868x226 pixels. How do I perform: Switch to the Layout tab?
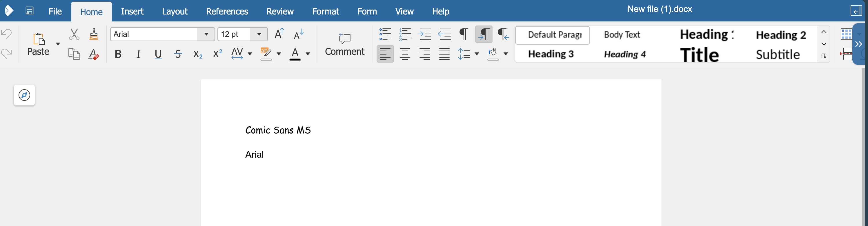click(x=175, y=12)
